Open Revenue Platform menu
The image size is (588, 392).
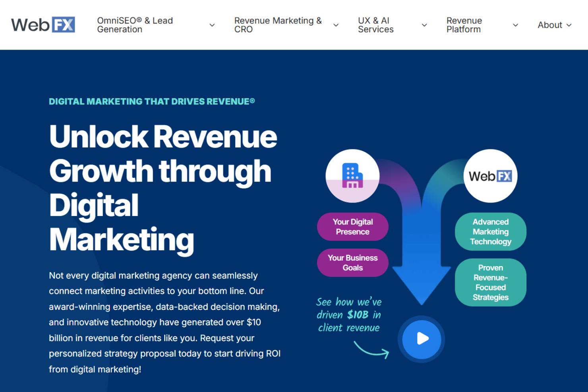464,25
